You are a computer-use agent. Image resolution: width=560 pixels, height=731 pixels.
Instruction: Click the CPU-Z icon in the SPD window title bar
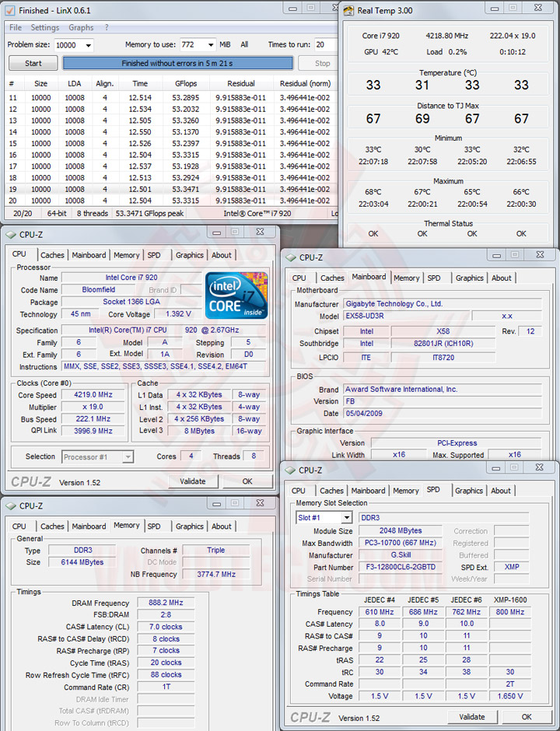tap(290, 470)
